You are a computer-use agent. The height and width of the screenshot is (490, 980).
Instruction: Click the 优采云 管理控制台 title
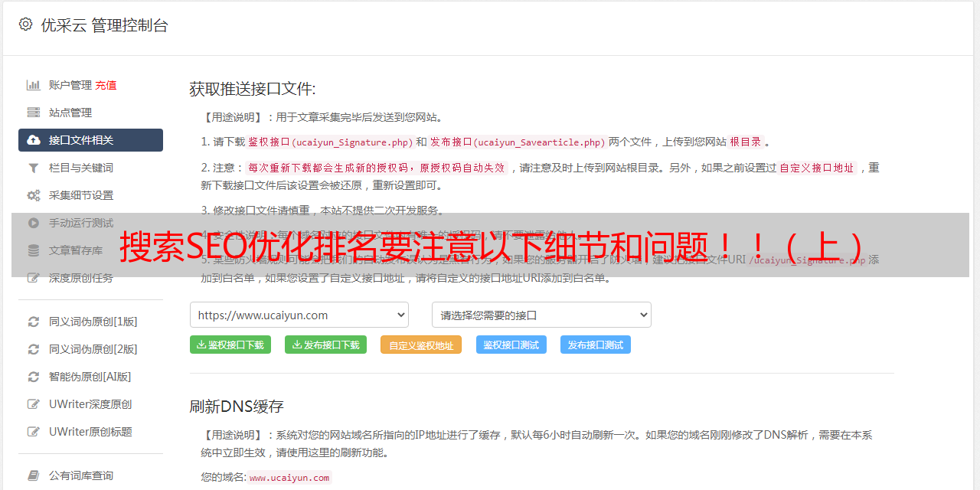point(104,25)
